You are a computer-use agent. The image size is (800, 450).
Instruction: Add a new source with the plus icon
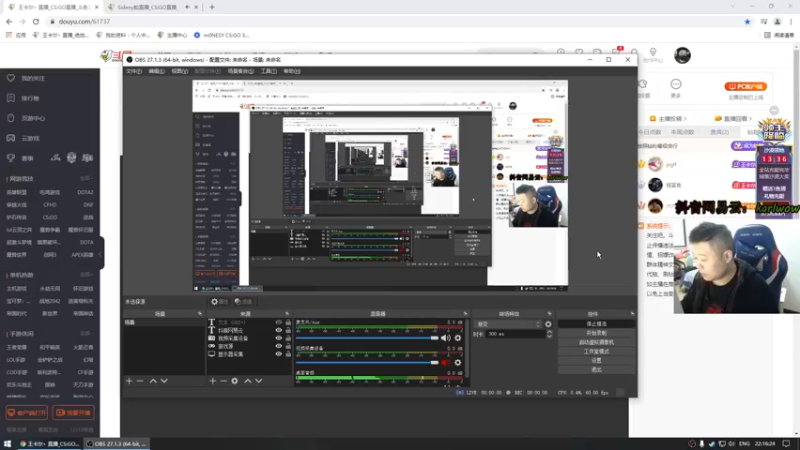tap(213, 381)
